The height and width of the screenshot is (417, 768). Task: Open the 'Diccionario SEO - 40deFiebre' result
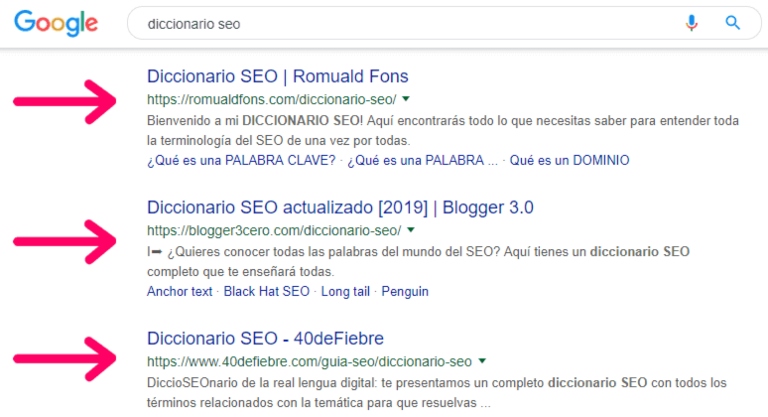click(265, 339)
